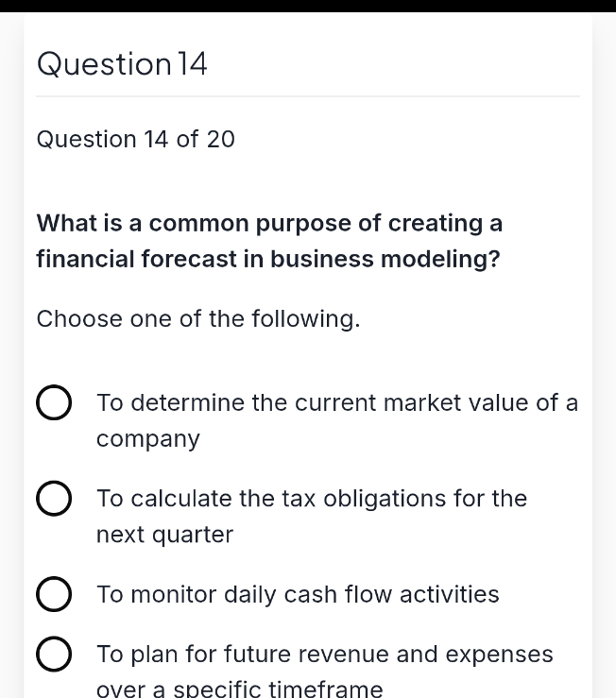Click the bold line "What is a common purpose"
Image resolution: width=616 pixels, height=698 pixels.
point(269,224)
